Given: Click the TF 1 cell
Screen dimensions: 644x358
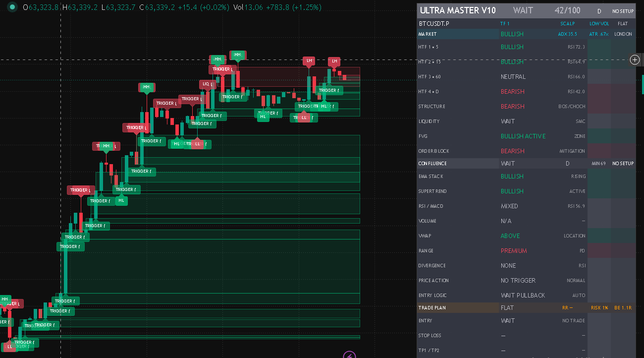Looking at the screenshot, I should [505, 23].
